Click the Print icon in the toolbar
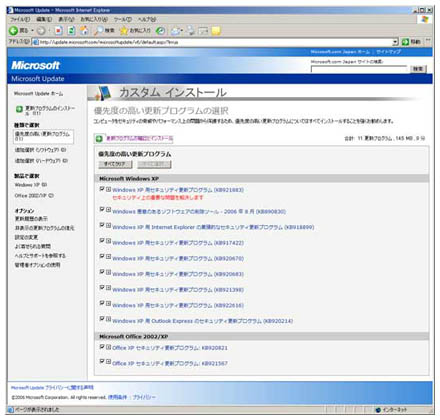440x420 pixels. (x=191, y=31)
